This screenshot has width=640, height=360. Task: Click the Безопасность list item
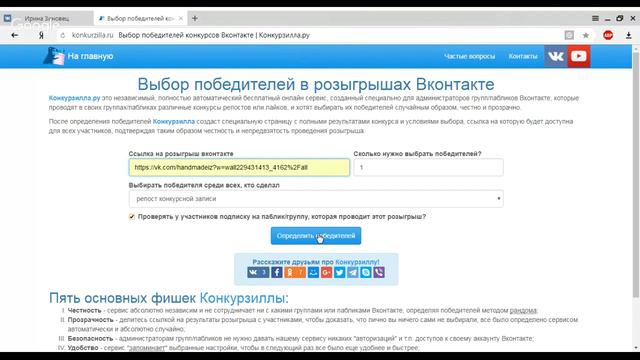[300, 338]
